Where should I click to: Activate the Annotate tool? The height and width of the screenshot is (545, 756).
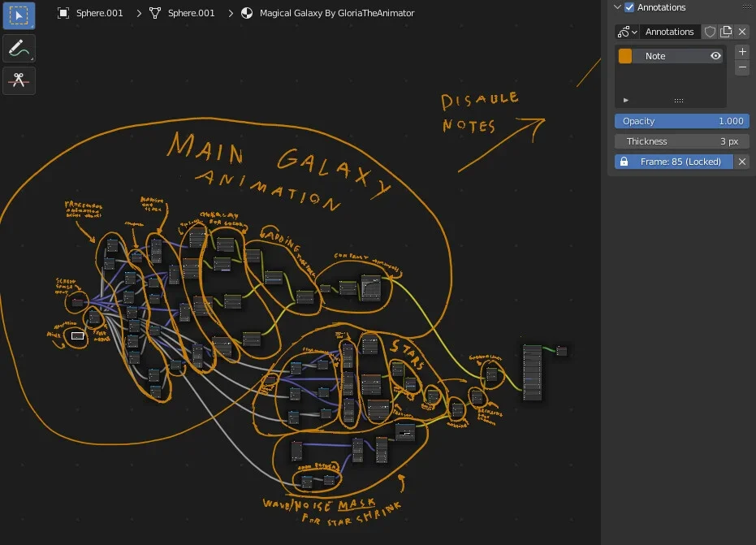18,48
